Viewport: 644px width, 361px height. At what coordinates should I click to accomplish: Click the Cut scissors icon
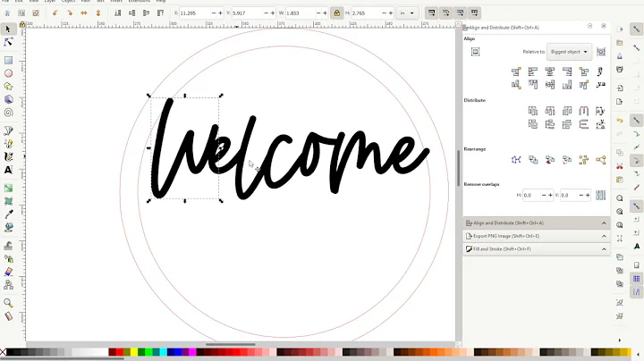[x=620, y=166]
